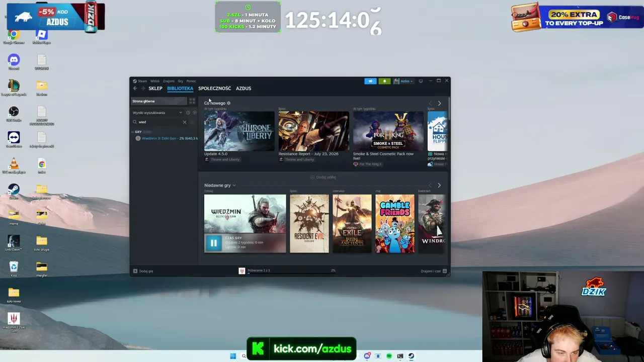Click the library search field
The height and width of the screenshot is (362, 644).
click(x=160, y=122)
